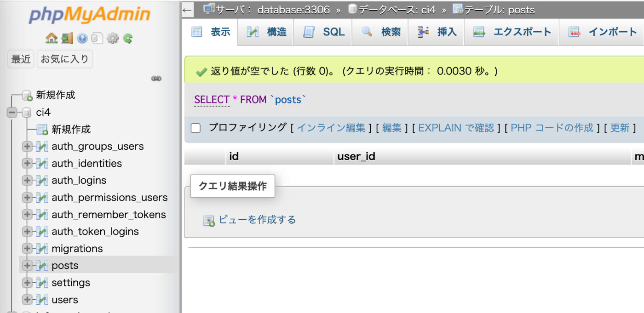Viewport: 644px width, 313px height.
Task: Click the server database:3306 breadcrumb
Action: pos(293,10)
